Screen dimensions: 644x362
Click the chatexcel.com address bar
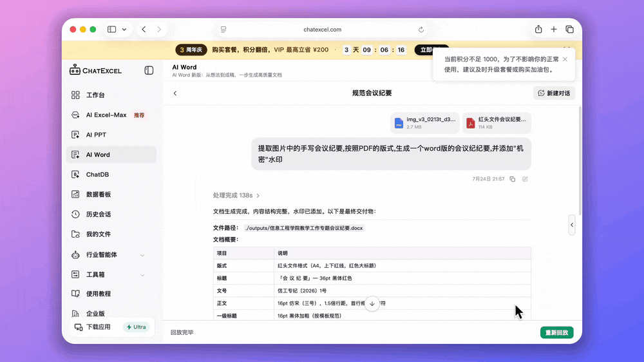click(323, 30)
